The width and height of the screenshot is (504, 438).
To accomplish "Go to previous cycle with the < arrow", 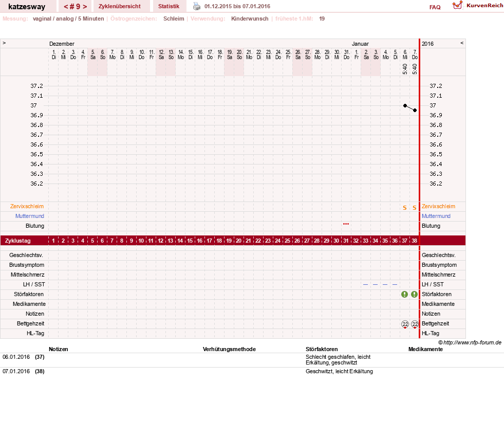I will [66, 7].
